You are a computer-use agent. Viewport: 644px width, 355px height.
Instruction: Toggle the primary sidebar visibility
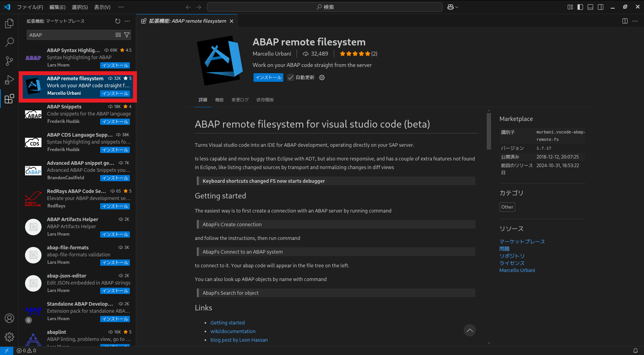[580, 7]
